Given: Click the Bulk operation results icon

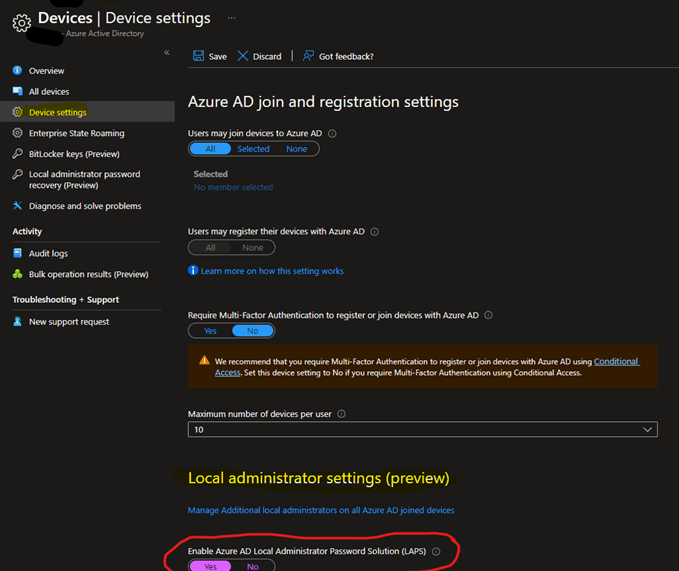Looking at the screenshot, I should tap(17, 274).
